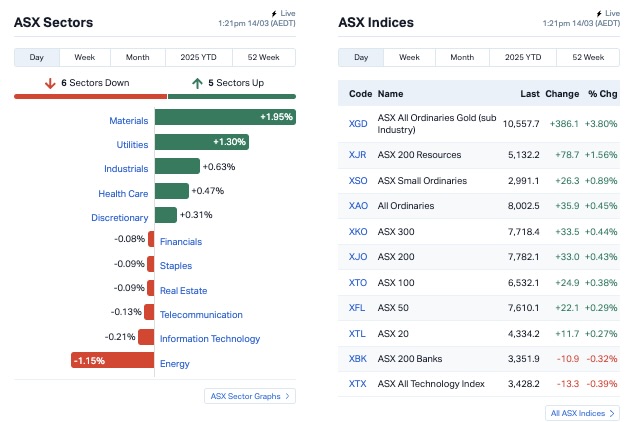Click the Live lightning icon in ASX Indices
Viewport: 633px width, 422px height.
click(599, 14)
